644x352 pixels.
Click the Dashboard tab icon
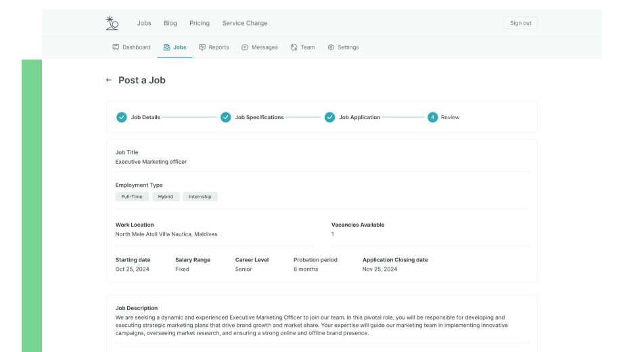pos(116,47)
